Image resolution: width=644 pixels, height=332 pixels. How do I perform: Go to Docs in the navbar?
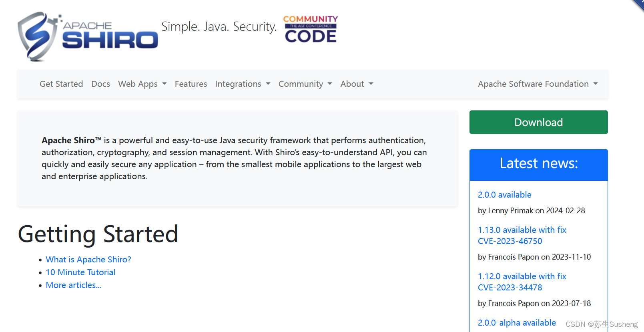[x=100, y=84]
